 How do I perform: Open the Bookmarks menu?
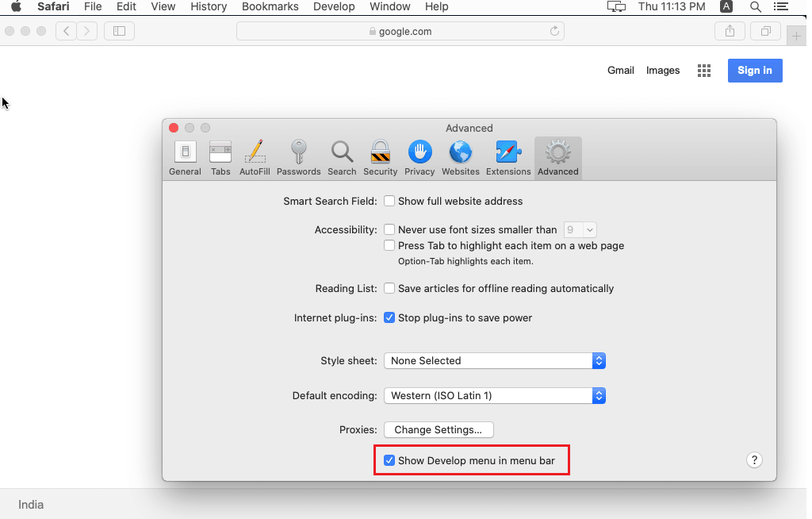pos(270,6)
